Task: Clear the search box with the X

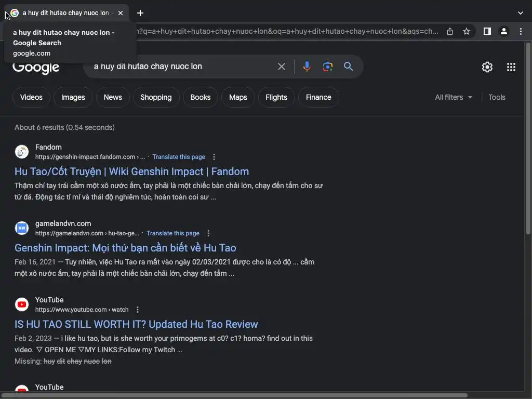Action: click(x=282, y=66)
